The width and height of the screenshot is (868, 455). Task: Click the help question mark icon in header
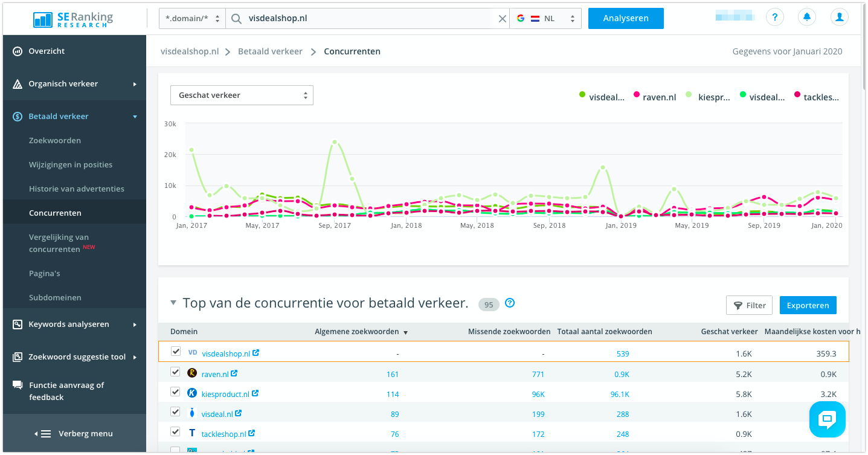775,18
